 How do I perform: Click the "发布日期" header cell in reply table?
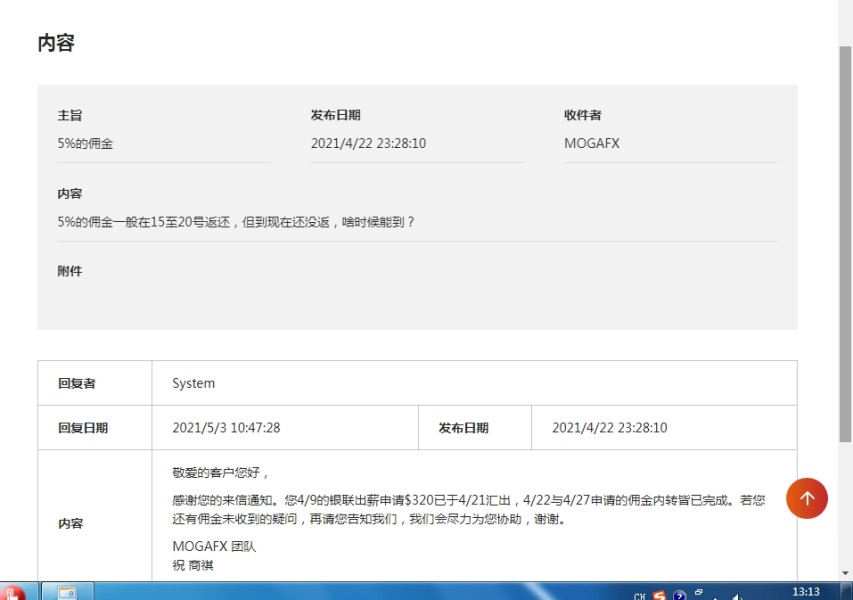pos(474,428)
